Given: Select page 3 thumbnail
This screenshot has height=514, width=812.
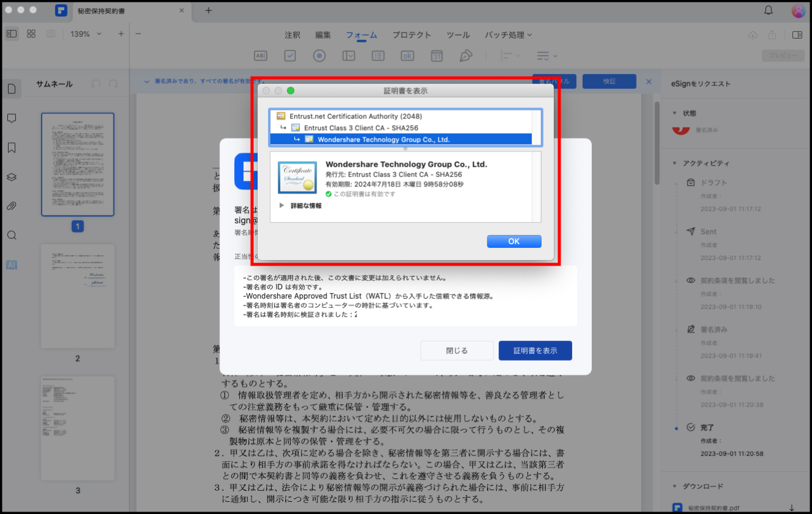Looking at the screenshot, I should pyautogui.click(x=78, y=428).
